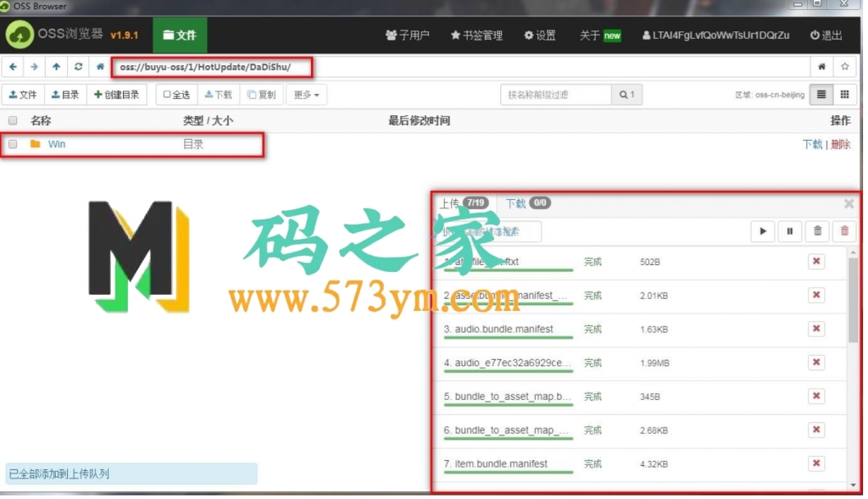Image resolution: width=868 pixels, height=499 pixels.
Task: Click the toolbar 下载 button
Action: point(218,95)
